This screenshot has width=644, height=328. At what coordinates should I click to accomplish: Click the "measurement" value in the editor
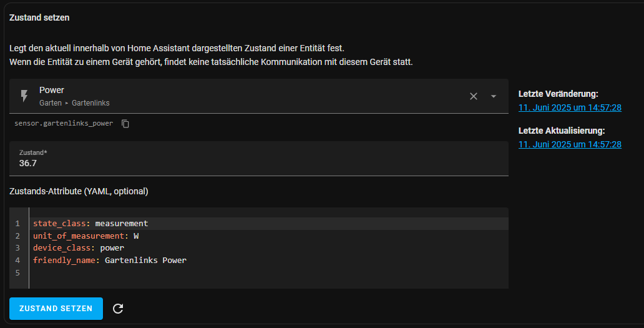122,224
